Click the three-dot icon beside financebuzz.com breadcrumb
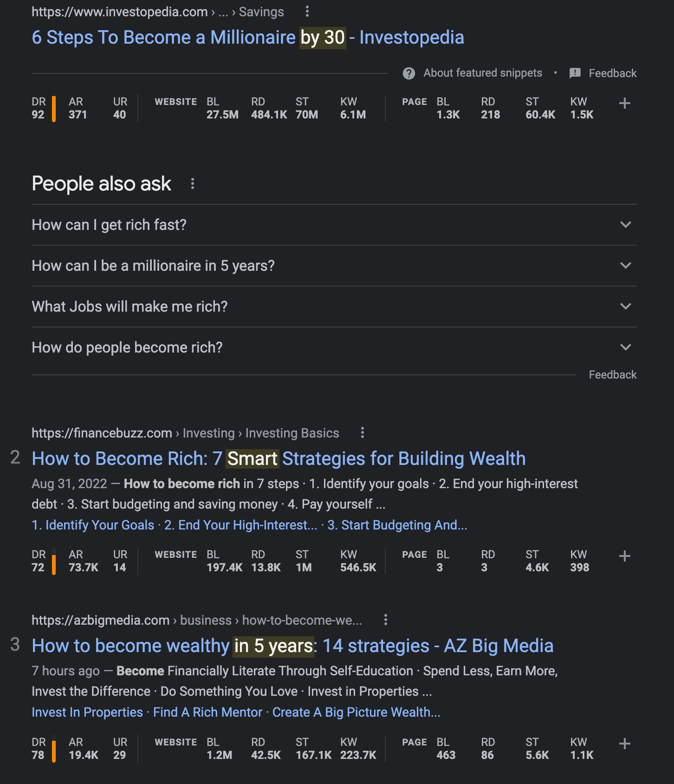Screen dimensions: 674x784 click(362, 433)
